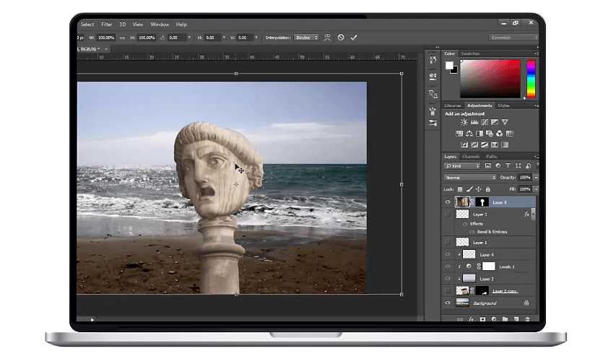Show Layer 1 by clicking its visibility box
The width and height of the screenshot is (590, 364).
(448, 242)
